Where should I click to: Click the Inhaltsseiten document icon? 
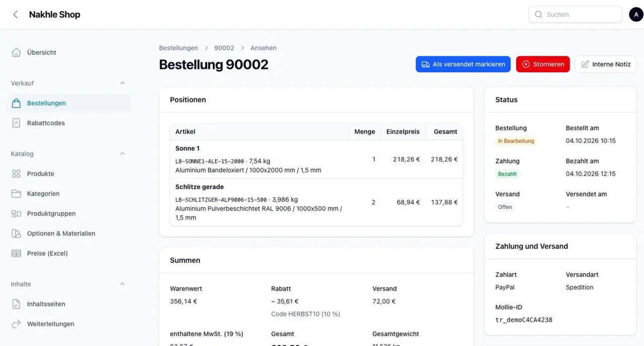(x=16, y=304)
